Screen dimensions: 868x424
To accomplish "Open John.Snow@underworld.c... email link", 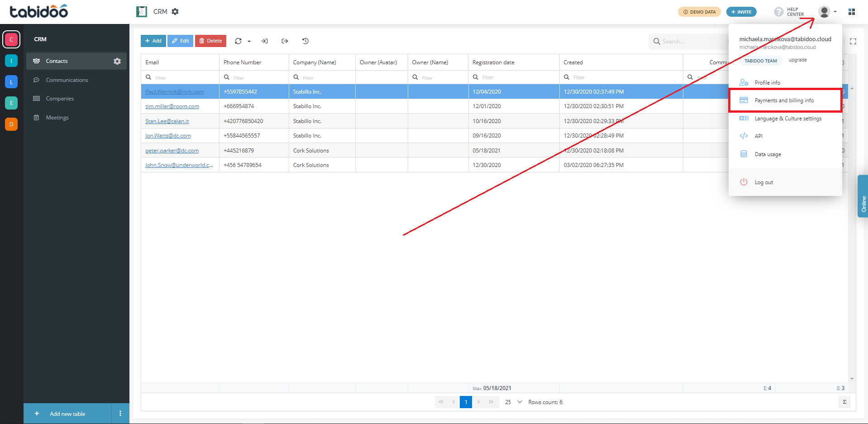I will (x=179, y=165).
